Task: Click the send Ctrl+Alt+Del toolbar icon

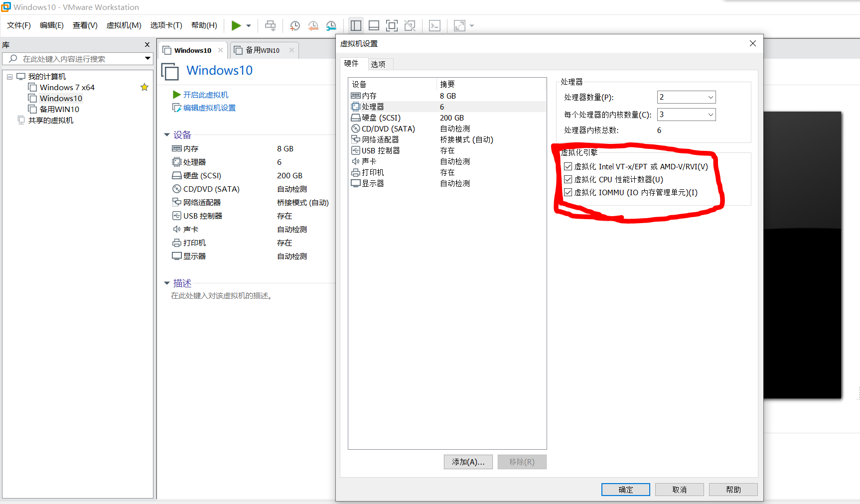Action: click(270, 25)
